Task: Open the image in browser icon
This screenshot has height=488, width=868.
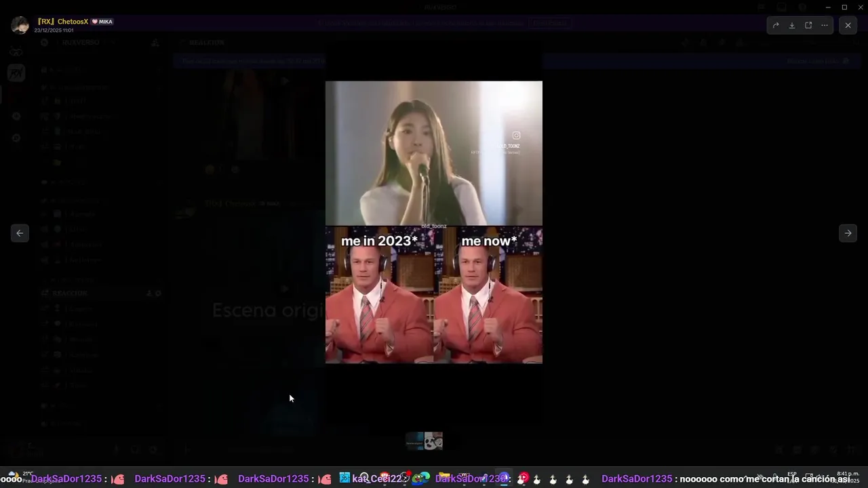Action: tap(808, 25)
